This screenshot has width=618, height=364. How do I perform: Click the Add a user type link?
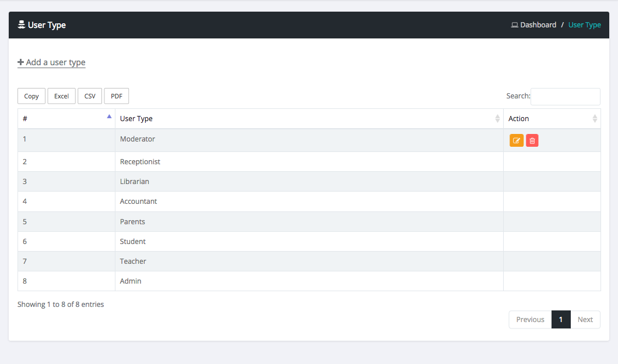click(55, 62)
